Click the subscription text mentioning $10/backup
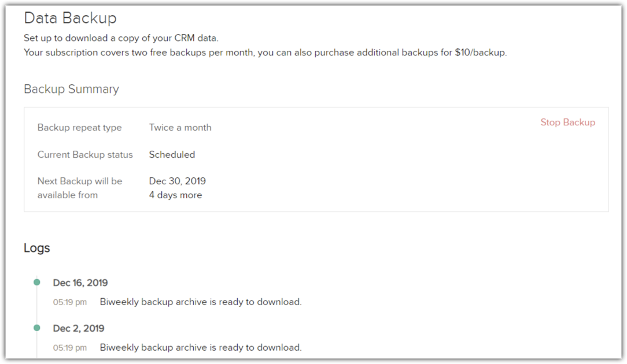627x364 pixels. (265, 53)
